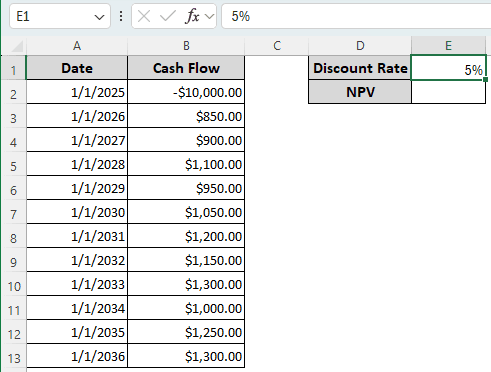Viewport: 491px width, 372px height.
Task: Select the cell with date 1/1/2031
Action: click(x=77, y=236)
